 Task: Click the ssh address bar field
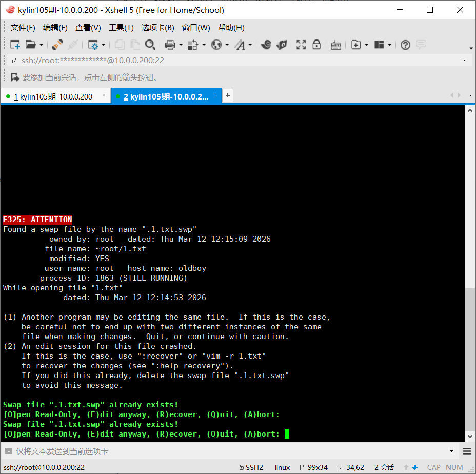pyautogui.click(x=240, y=61)
